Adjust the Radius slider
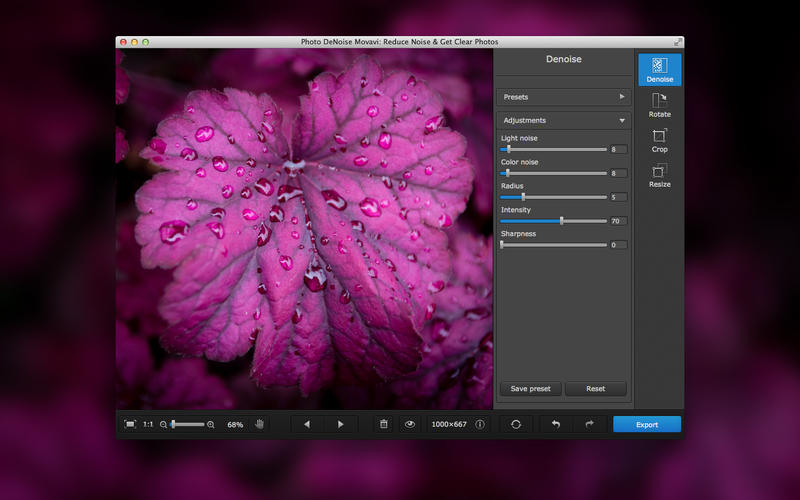Viewport: 800px width, 500px height. (554, 197)
